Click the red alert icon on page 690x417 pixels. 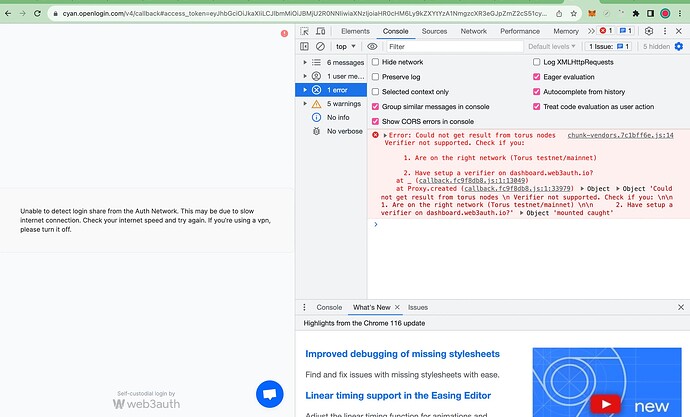tap(284, 33)
